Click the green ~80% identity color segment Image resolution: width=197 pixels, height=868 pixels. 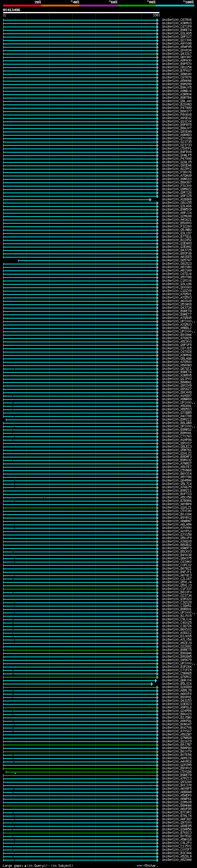click(x=137, y=6)
